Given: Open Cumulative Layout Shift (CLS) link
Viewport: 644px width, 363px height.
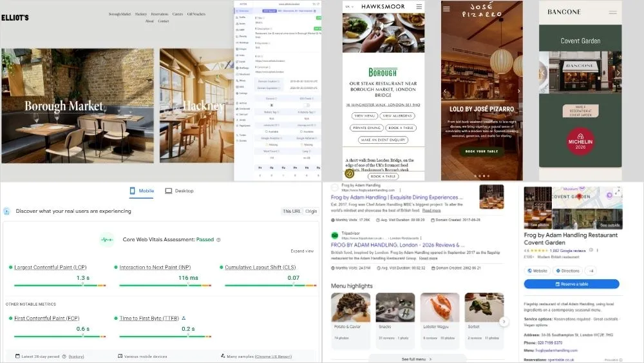Looking at the screenshot, I should [260, 267].
